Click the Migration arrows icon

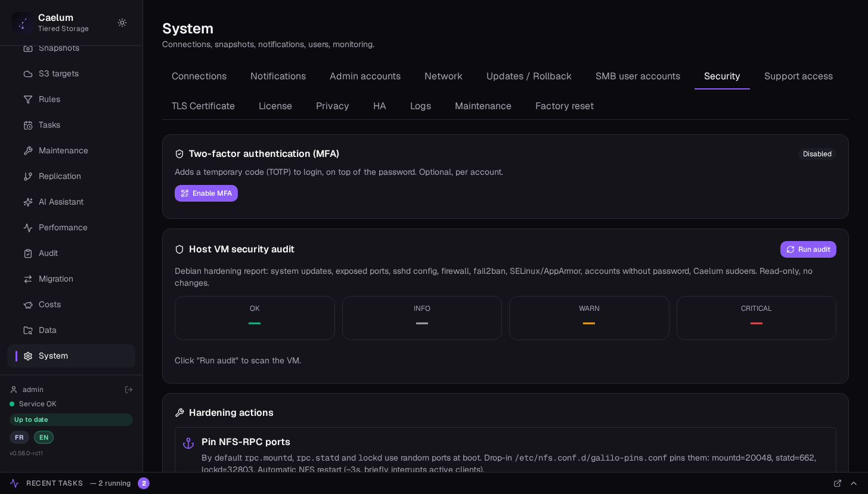point(28,279)
